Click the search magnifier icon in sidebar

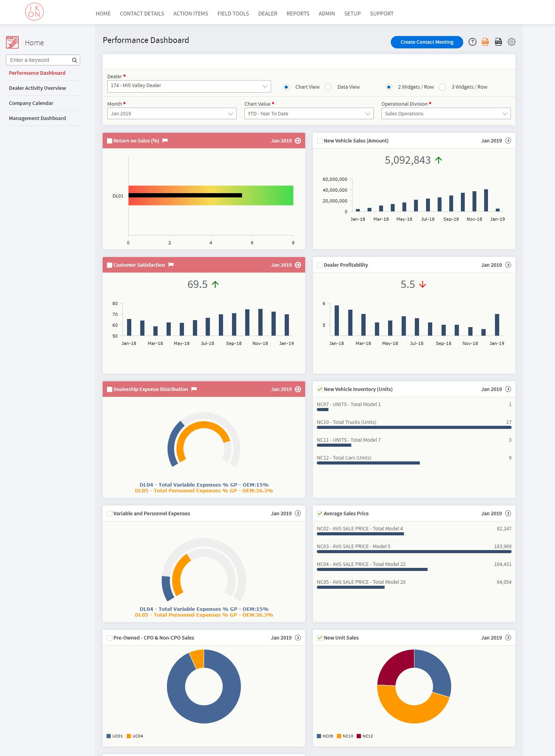pyautogui.click(x=74, y=60)
